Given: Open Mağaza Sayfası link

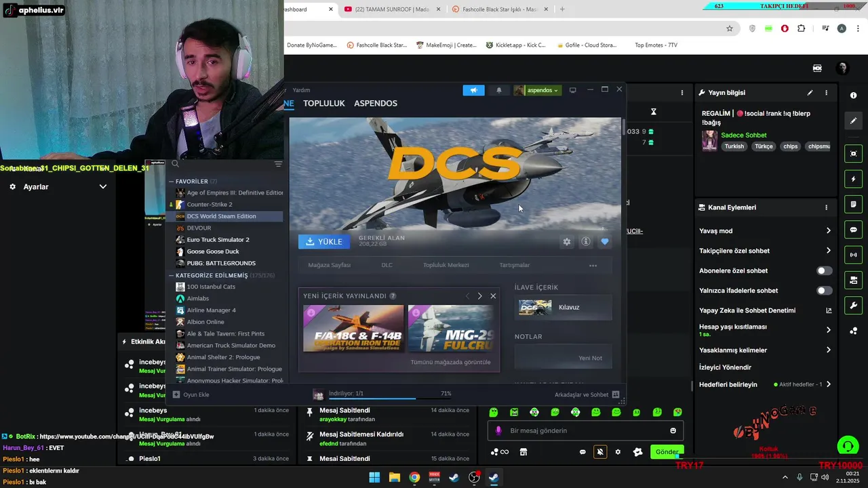Looking at the screenshot, I should tap(330, 265).
